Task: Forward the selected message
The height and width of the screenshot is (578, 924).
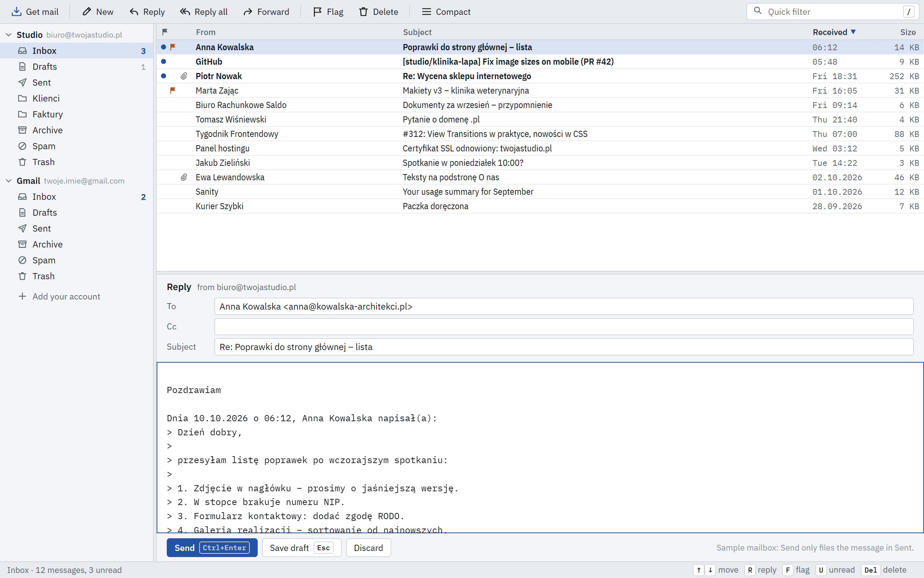Action: [x=266, y=12]
